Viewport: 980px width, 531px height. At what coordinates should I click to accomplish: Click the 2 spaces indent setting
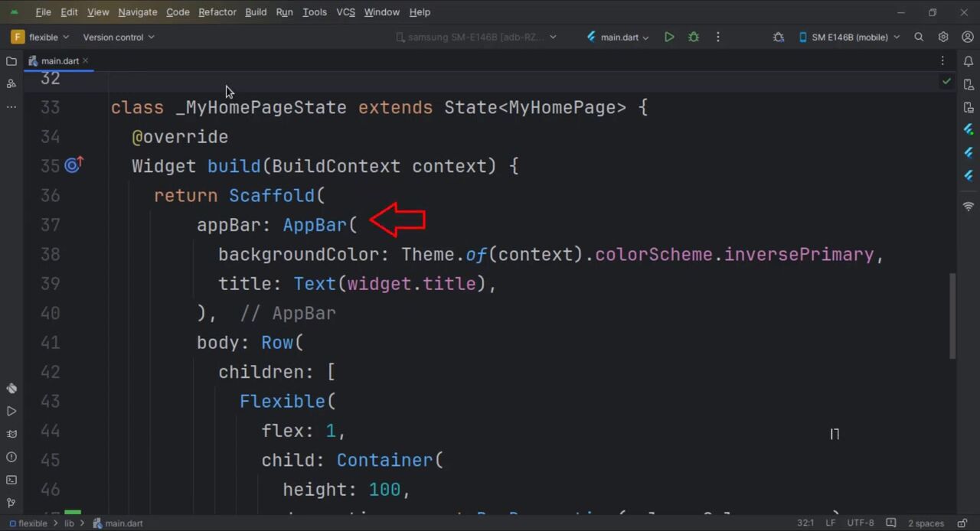click(926, 523)
